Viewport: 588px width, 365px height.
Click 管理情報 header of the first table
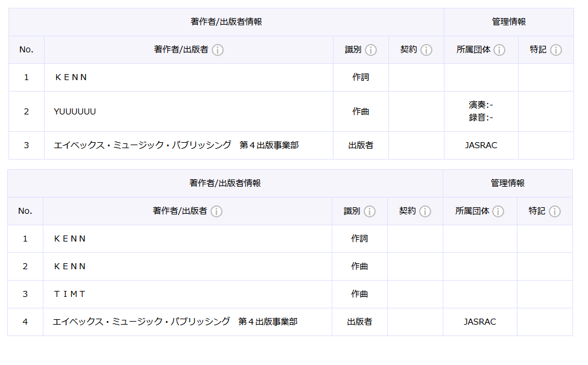coord(509,22)
